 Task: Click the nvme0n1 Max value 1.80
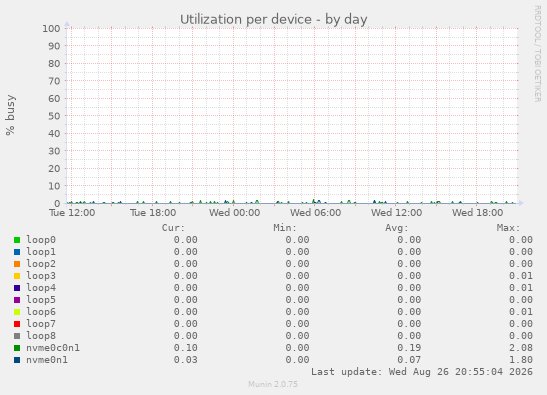[x=521, y=359]
